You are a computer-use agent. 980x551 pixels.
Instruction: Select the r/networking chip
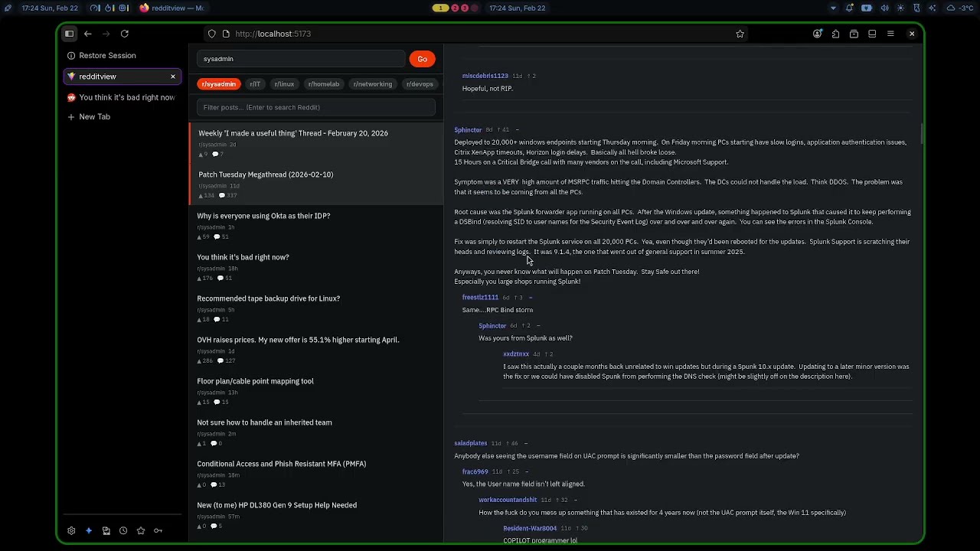click(372, 84)
